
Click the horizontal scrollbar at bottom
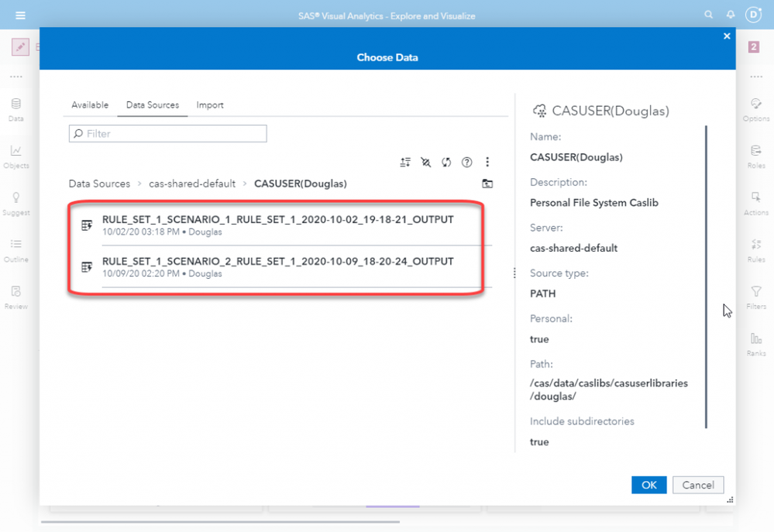220,521
